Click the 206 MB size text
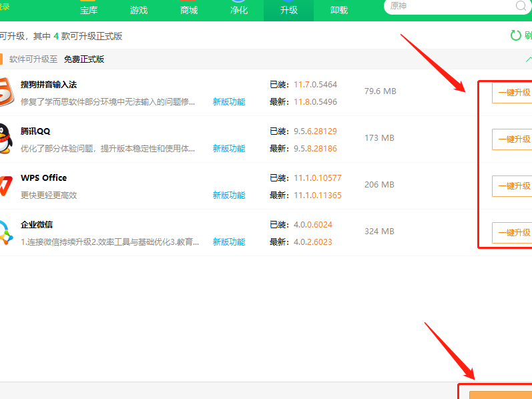This screenshot has height=399, width=532. pos(379,185)
